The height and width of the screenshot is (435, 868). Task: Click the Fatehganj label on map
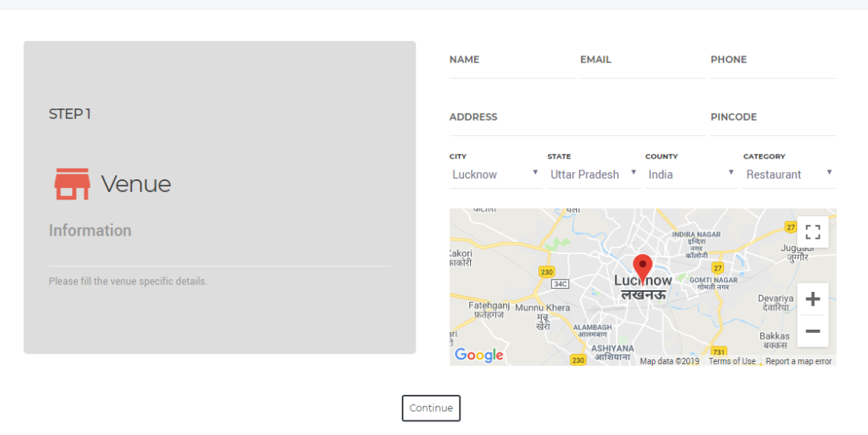[x=489, y=310]
